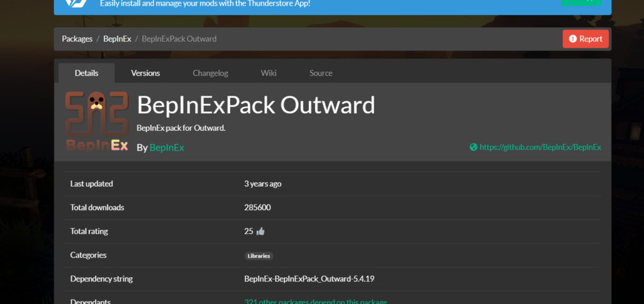Visit the github.com/BepInEx/BepInEx link
This screenshot has height=304, width=644.
pos(540,147)
